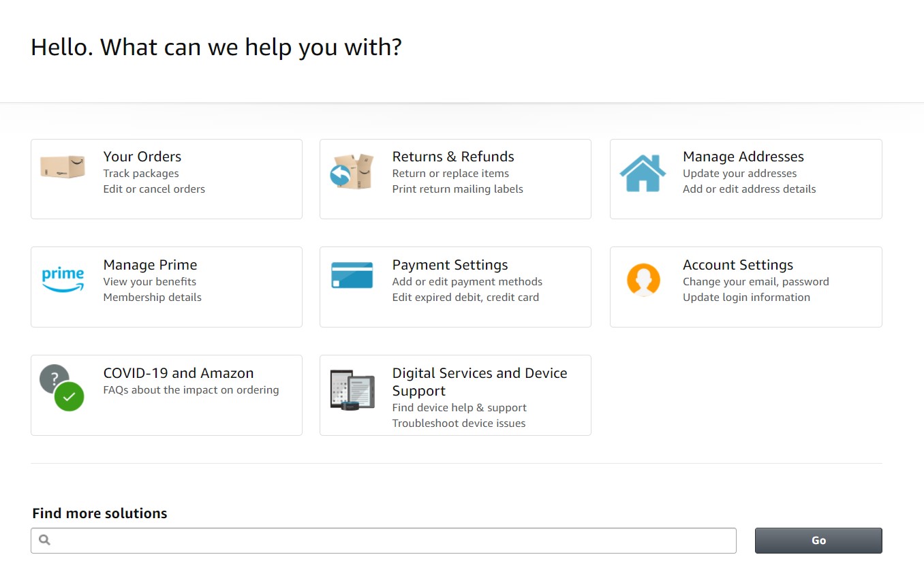The width and height of the screenshot is (924, 574).
Task: Click the magnifying glass in the search field
Action: click(44, 539)
